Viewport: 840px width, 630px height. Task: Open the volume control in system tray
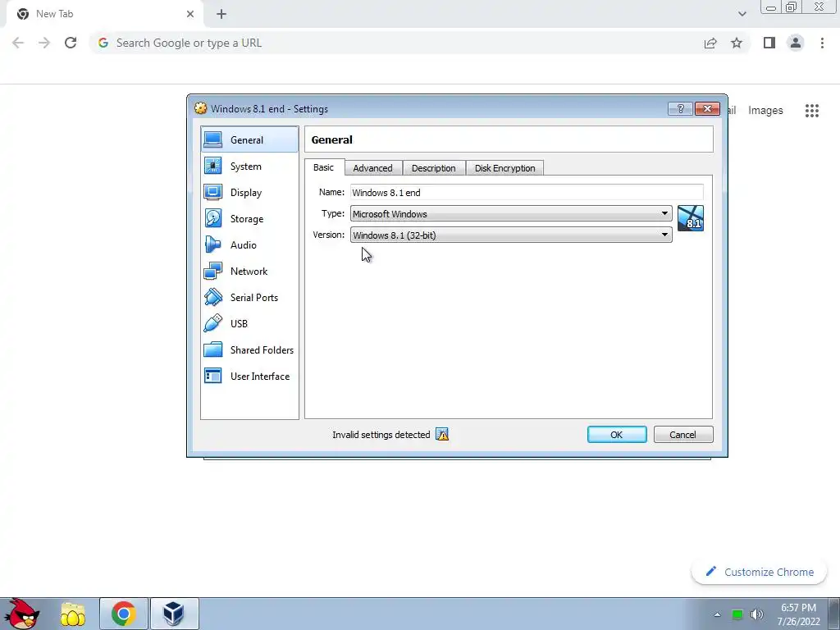757,614
